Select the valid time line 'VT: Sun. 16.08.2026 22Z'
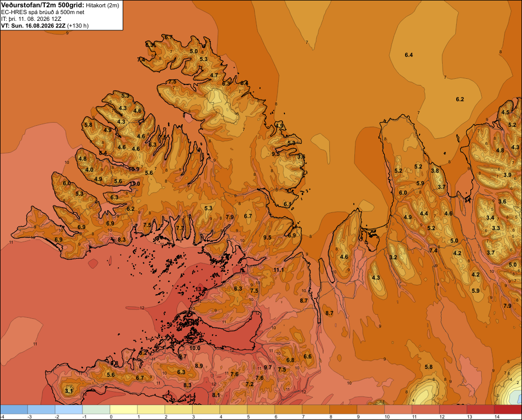This screenshot has height=420, width=522. [34, 26]
